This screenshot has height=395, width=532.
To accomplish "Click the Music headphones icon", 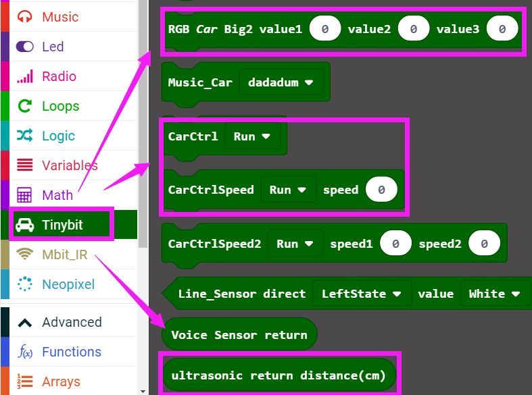I will point(25,17).
